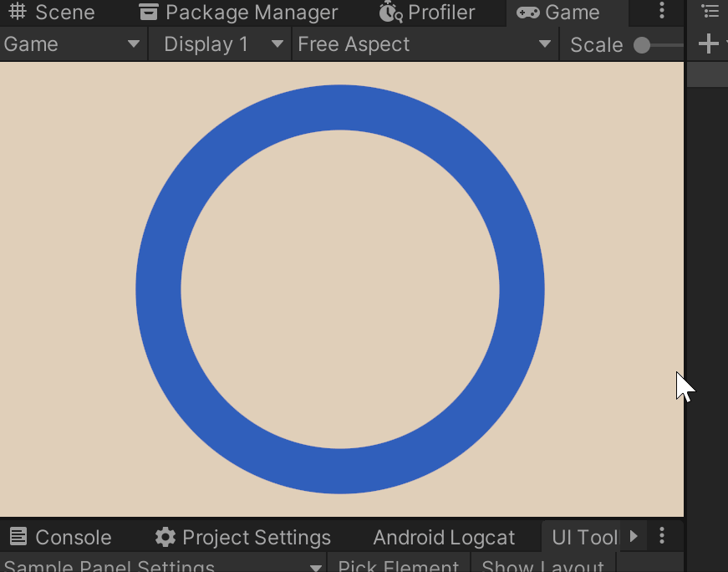
Task: Open the Game panel three-dot menu
Action: [662, 11]
